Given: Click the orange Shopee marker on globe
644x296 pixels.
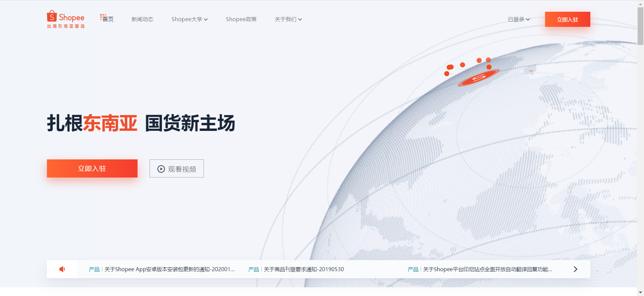Looking at the screenshot, I should [x=479, y=78].
